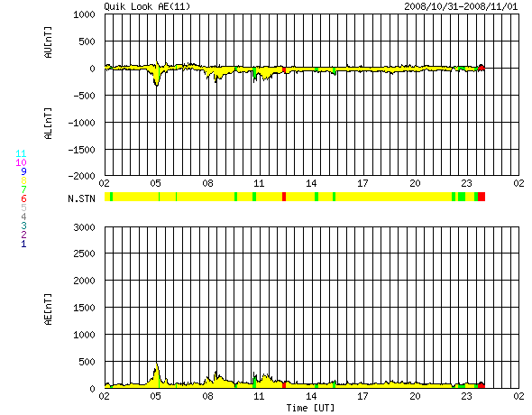Screen dimensions: 532x415
Task: Click the 1500 tick on AE axis
Action: (85, 308)
